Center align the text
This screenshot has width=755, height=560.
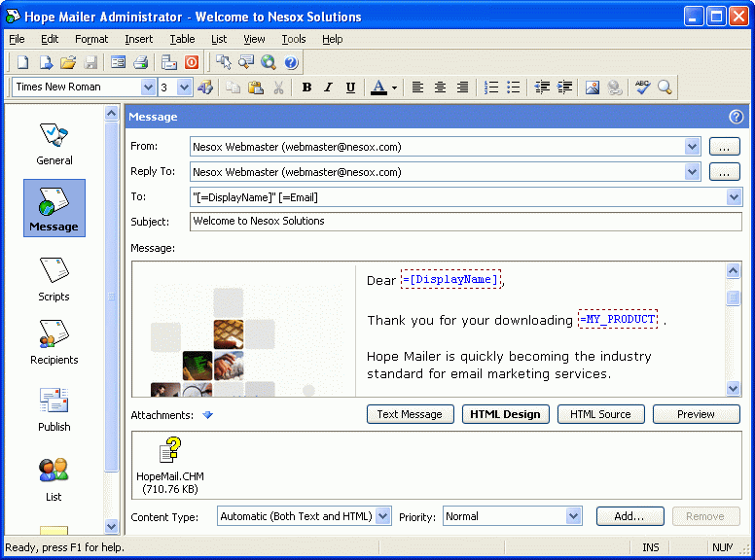click(x=440, y=87)
